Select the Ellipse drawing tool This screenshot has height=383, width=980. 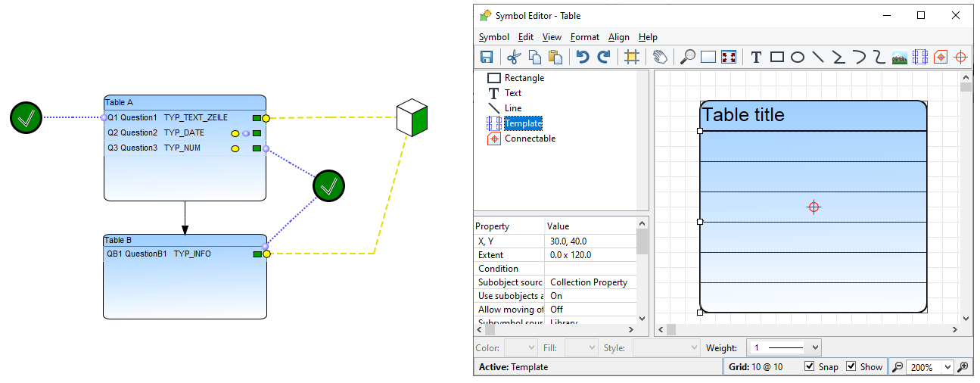click(x=797, y=57)
